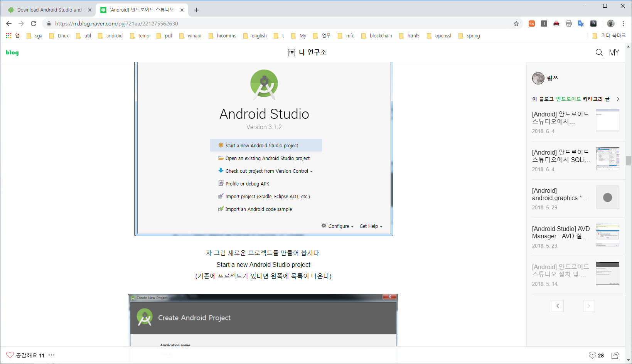This screenshot has width=632, height=364.
Task: Open the 기타 북마크 folder
Action: (x=609, y=35)
